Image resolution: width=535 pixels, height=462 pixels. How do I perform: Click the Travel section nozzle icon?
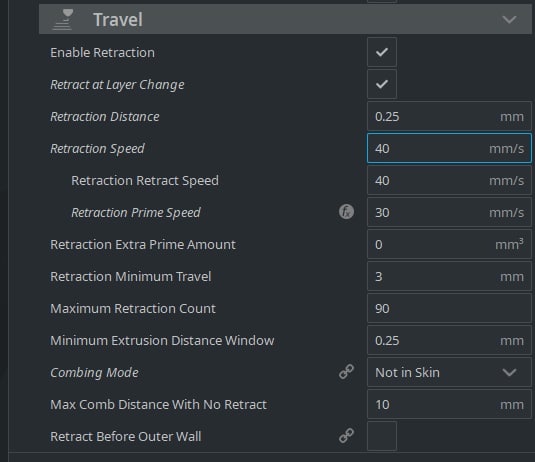pos(62,20)
